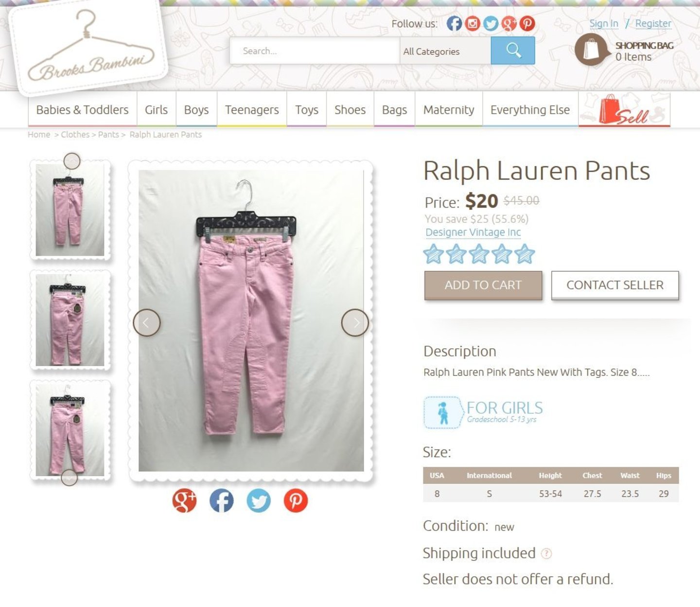Click into the Search text field
The image size is (700, 607).
tap(315, 51)
